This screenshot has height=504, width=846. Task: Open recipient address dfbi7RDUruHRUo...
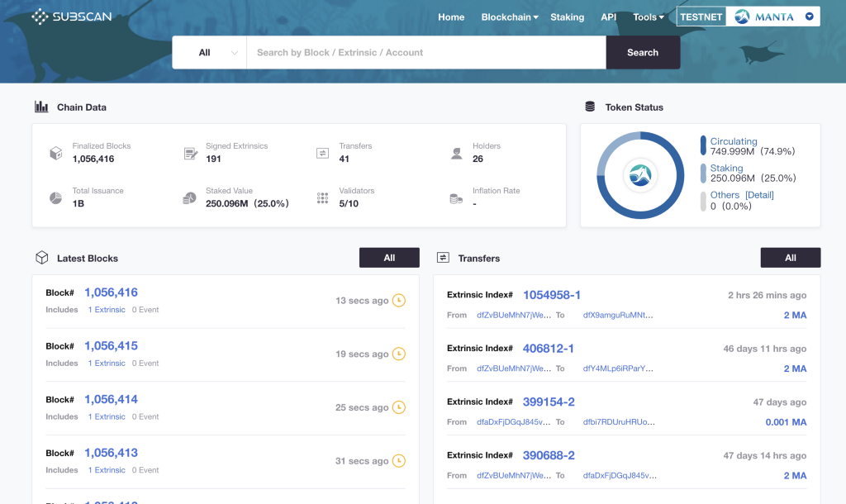point(619,422)
